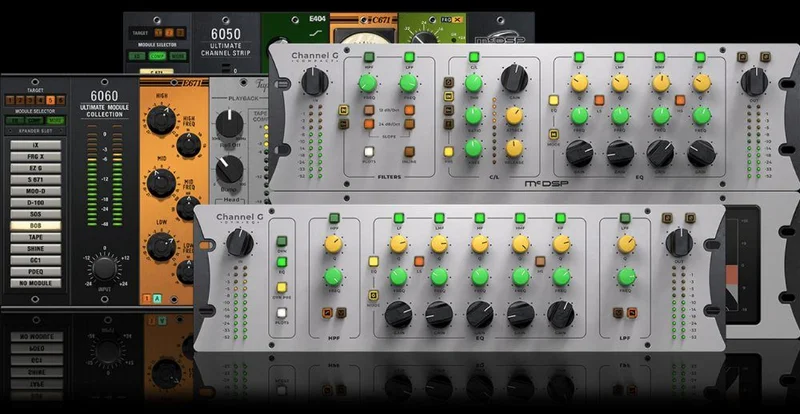800x414 pixels.
Task: Select target slot 6 in 6060
Action: 60,101
